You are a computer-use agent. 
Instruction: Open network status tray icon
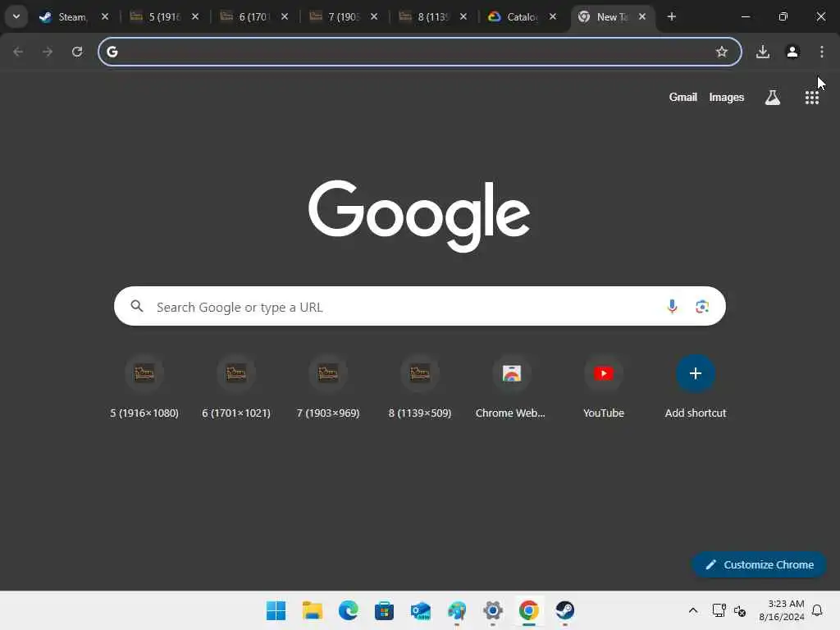(719, 610)
